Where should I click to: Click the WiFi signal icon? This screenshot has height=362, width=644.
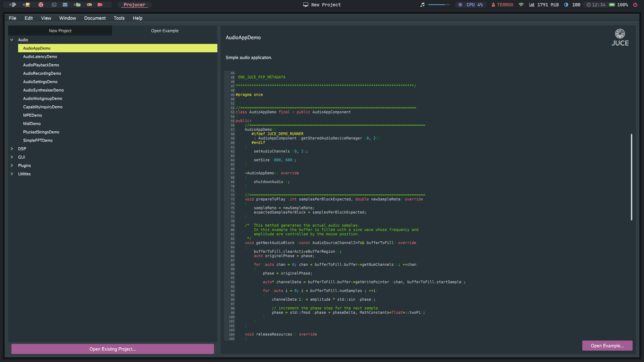(521, 5)
